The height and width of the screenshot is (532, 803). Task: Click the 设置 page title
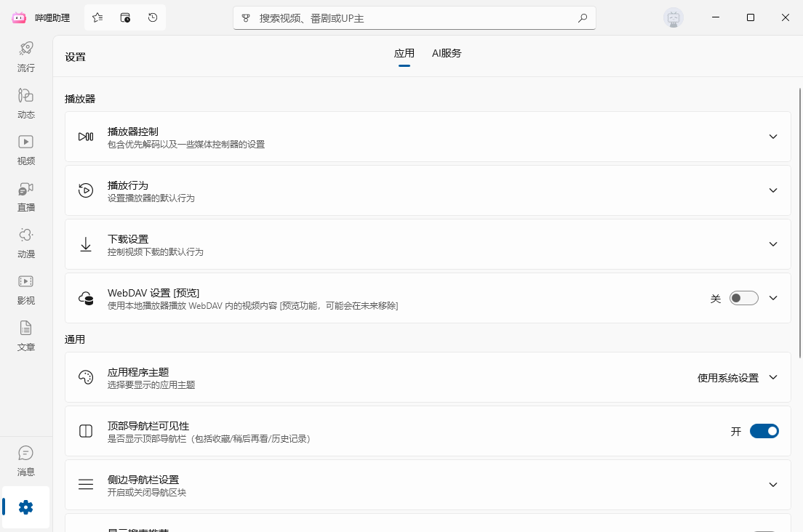(76, 57)
